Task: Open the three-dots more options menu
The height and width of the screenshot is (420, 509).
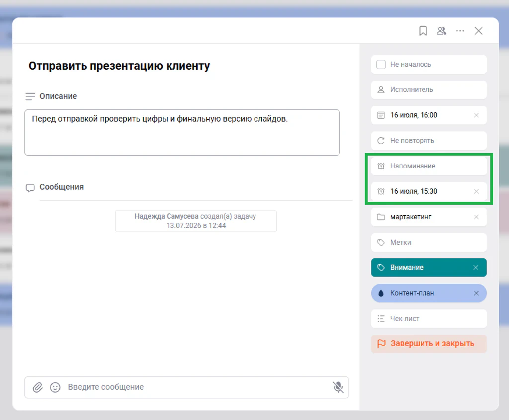Action: [460, 31]
